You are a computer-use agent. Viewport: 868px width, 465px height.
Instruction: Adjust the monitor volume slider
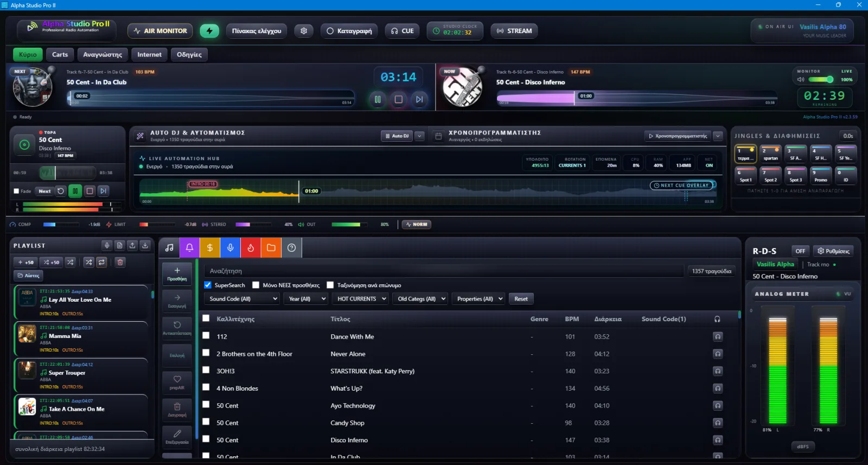tap(820, 79)
